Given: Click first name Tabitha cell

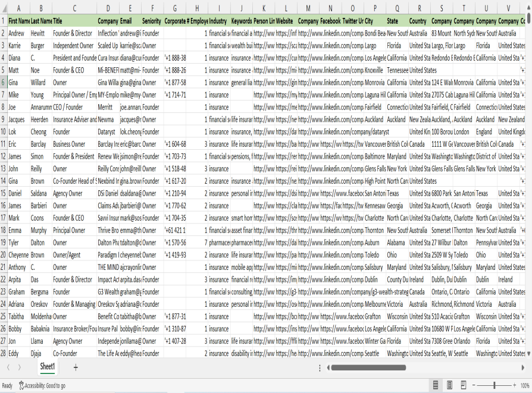Looking at the screenshot, I should coord(18,316).
